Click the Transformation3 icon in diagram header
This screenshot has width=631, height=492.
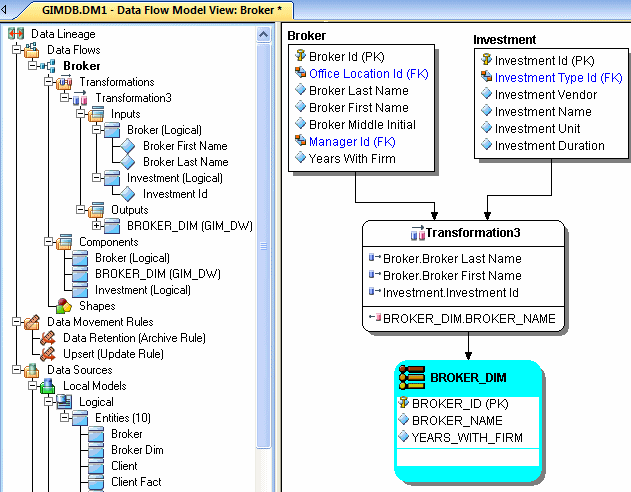tap(417, 233)
